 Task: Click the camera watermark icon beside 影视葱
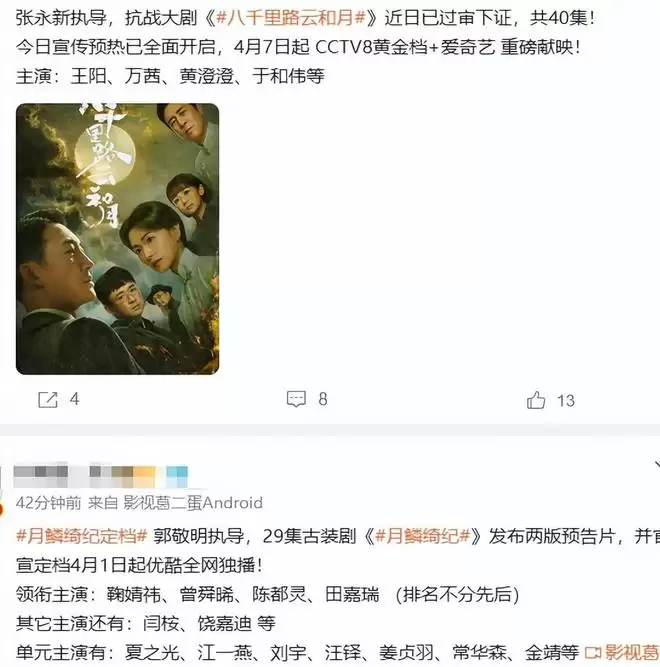[x=593, y=653]
